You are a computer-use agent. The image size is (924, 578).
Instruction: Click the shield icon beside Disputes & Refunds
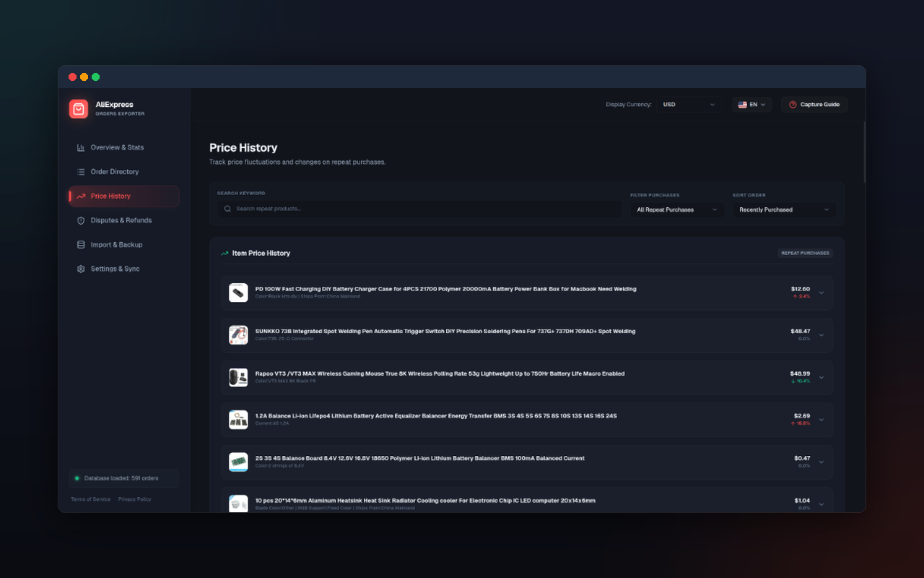(x=81, y=220)
